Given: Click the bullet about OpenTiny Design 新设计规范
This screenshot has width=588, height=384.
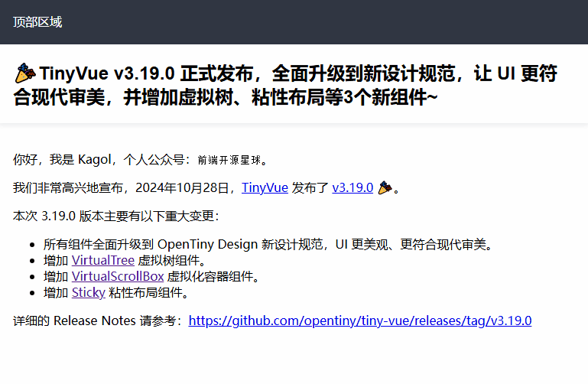Looking at the screenshot, I should tap(268, 245).
